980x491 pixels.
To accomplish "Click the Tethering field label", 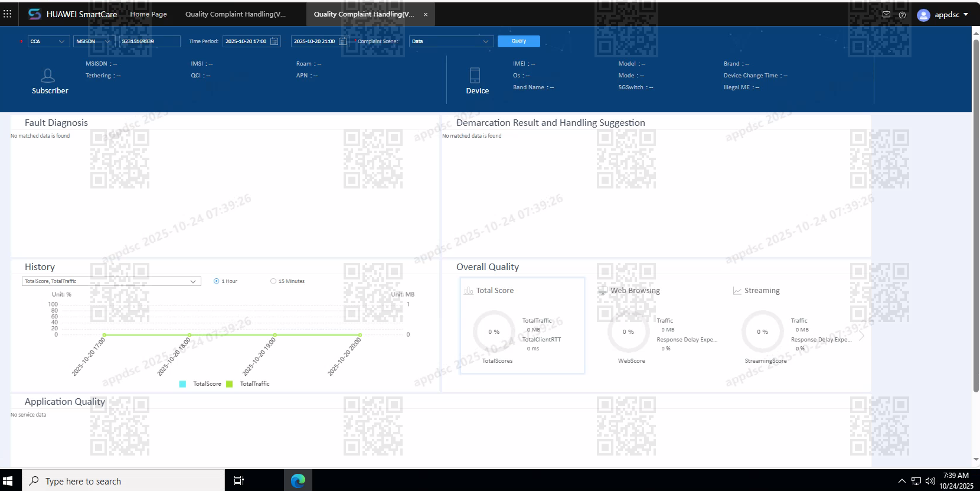I will [98, 76].
